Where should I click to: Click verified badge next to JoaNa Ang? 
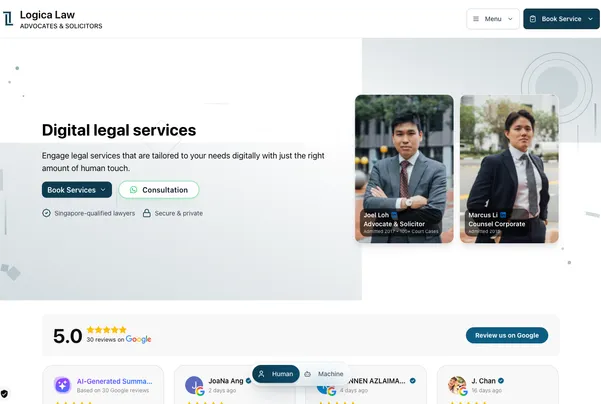pos(248,381)
